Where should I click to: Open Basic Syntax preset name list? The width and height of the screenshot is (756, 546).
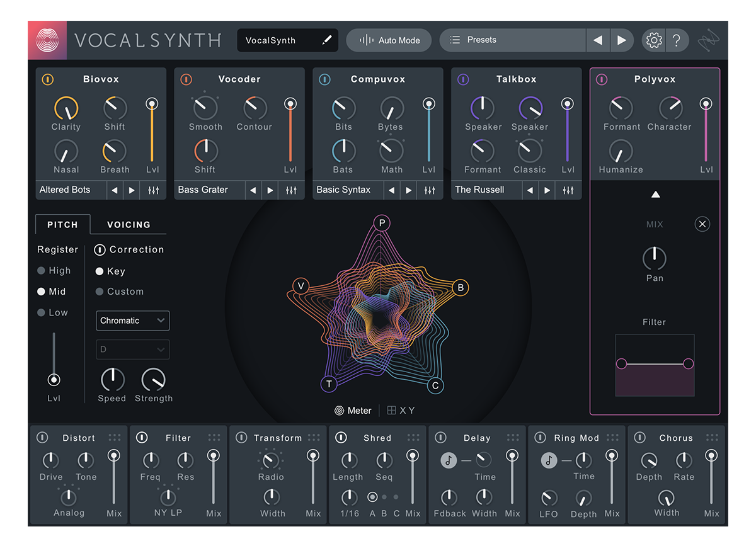pyautogui.click(x=348, y=190)
